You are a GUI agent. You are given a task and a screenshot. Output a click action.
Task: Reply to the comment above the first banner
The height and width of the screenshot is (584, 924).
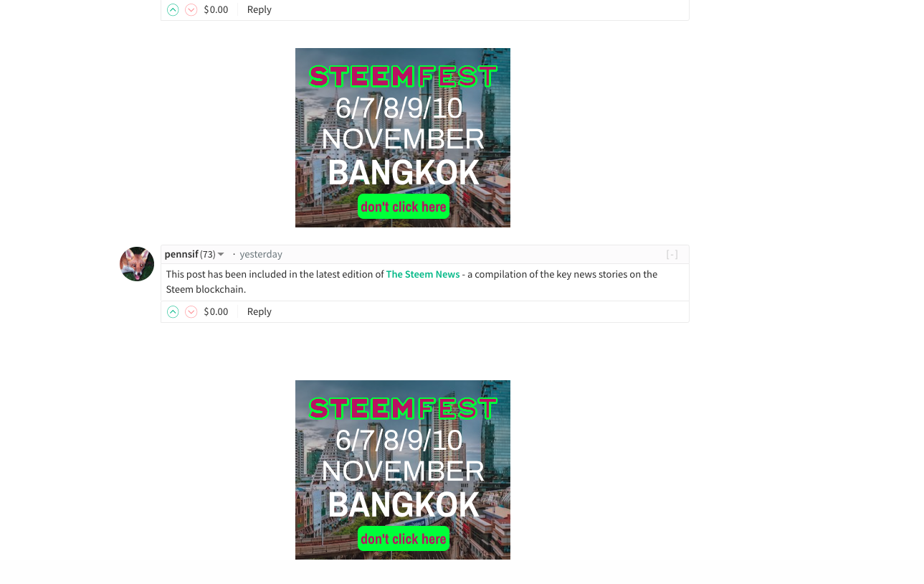[259, 10]
